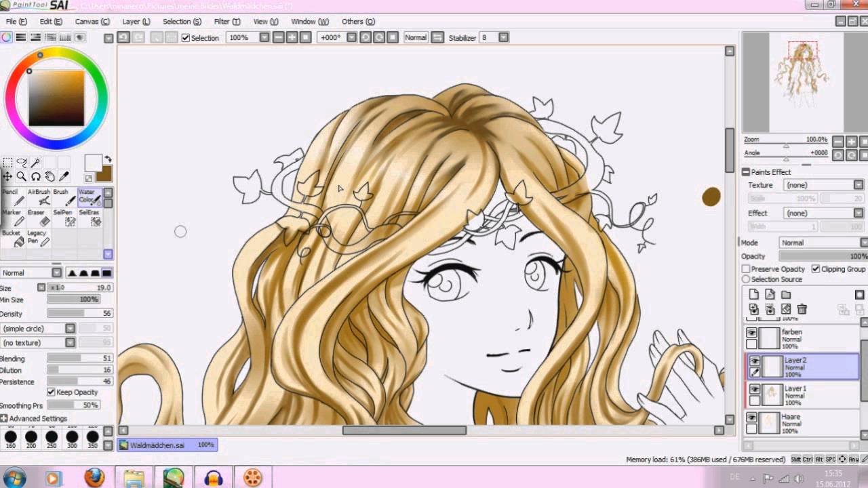Screen dimensions: 868x488
Task: Select the Brush tool
Action: point(64,197)
